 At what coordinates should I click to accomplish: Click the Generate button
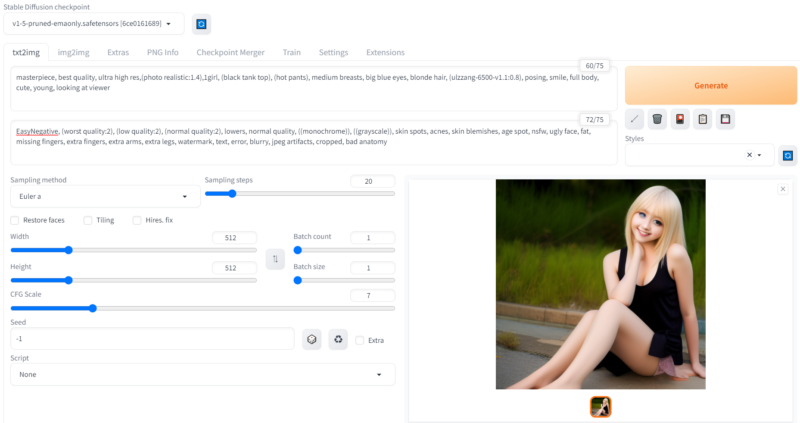[x=711, y=86]
